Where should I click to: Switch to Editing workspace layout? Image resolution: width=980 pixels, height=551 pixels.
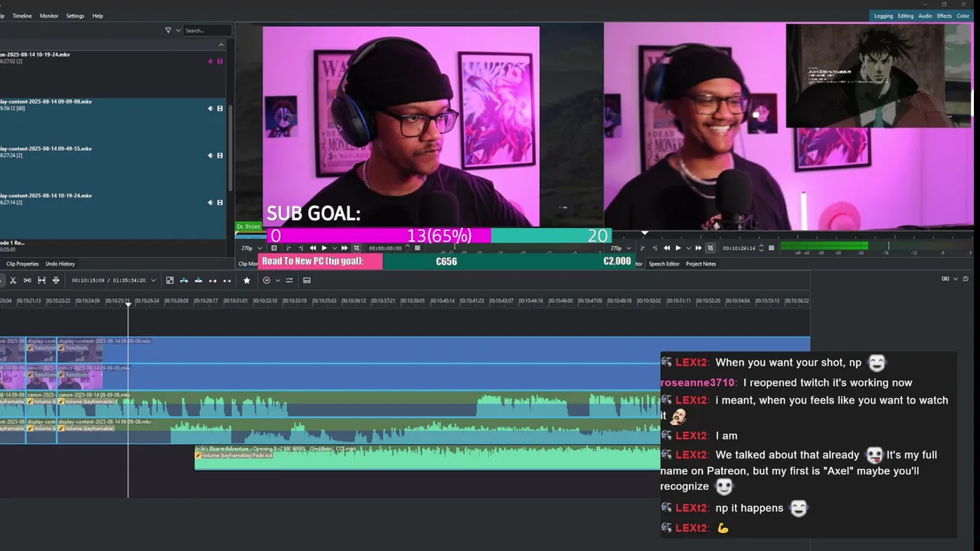tap(906, 15)
